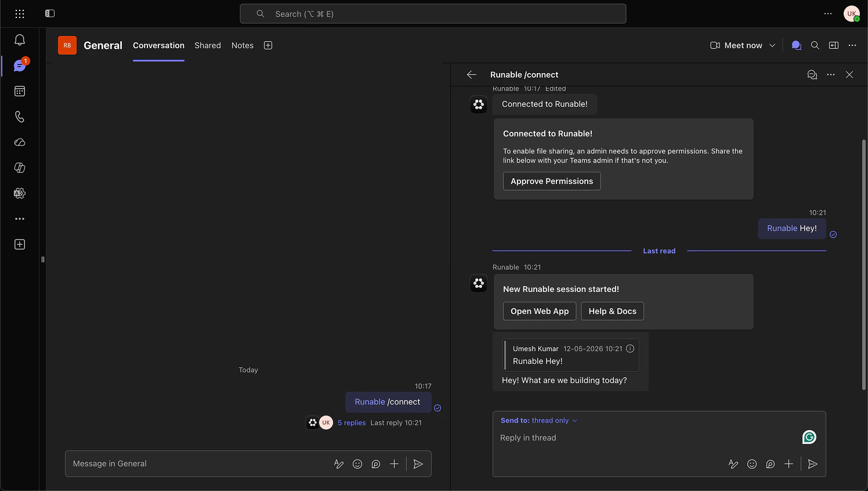Viewport: 868px width, 491px height.
Task: Click 'New Runable session started!' card title
Action: tap(561, 289)
